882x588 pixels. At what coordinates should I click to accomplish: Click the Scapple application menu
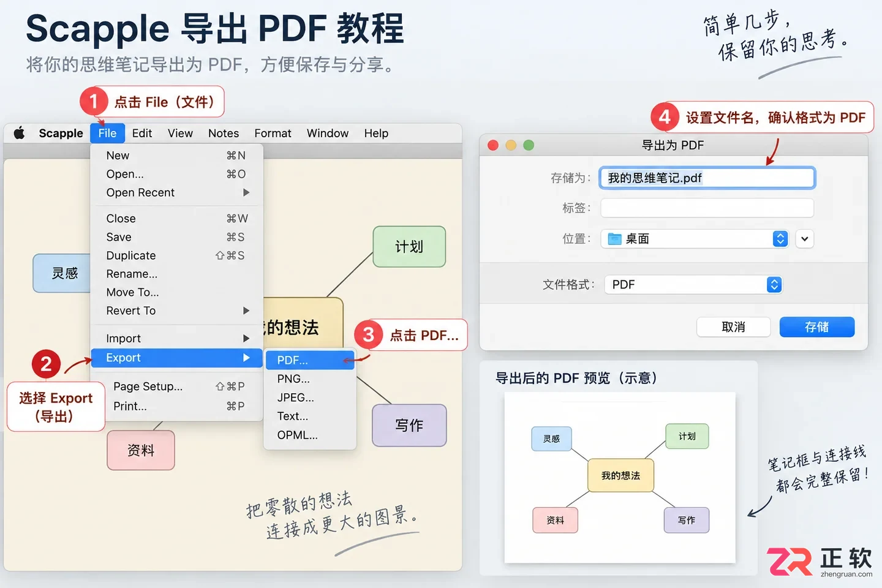(61, 133)
